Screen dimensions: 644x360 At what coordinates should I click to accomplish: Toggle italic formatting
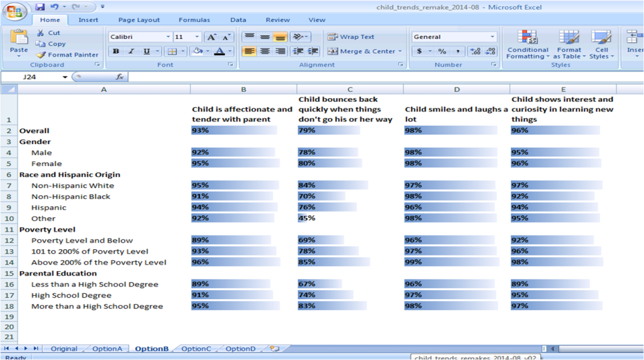131,52
